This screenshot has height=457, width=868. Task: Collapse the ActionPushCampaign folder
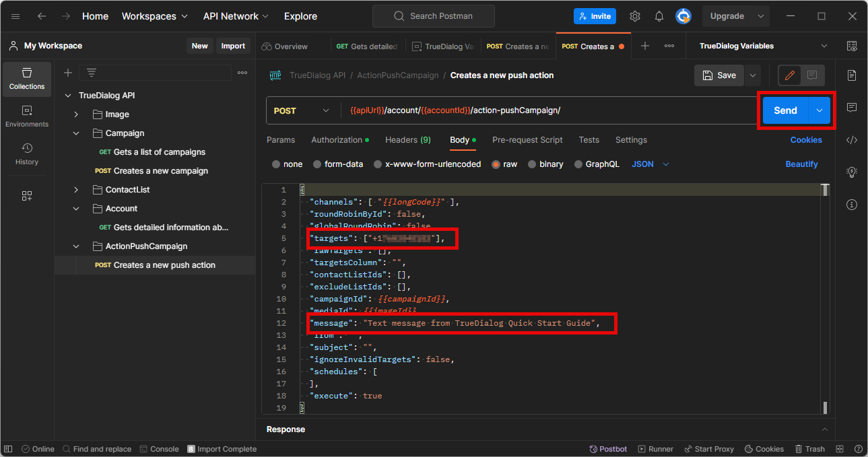[76, 246]
